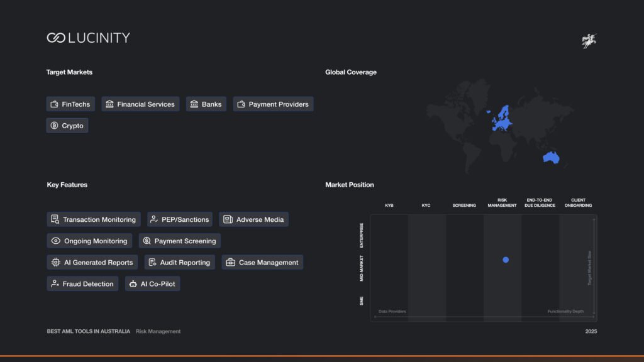
Task: Click the AI Co-Pilot robot icon
Action: point(133,283)
